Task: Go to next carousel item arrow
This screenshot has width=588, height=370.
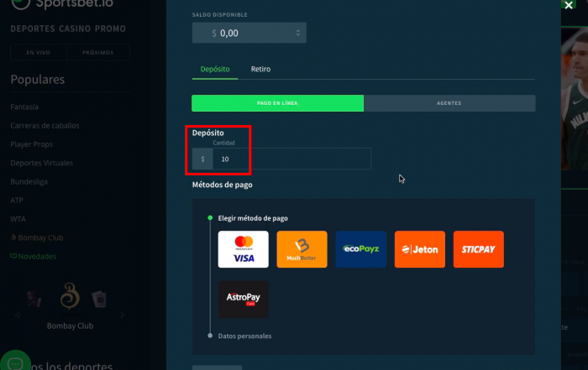Action: [123, 315]
